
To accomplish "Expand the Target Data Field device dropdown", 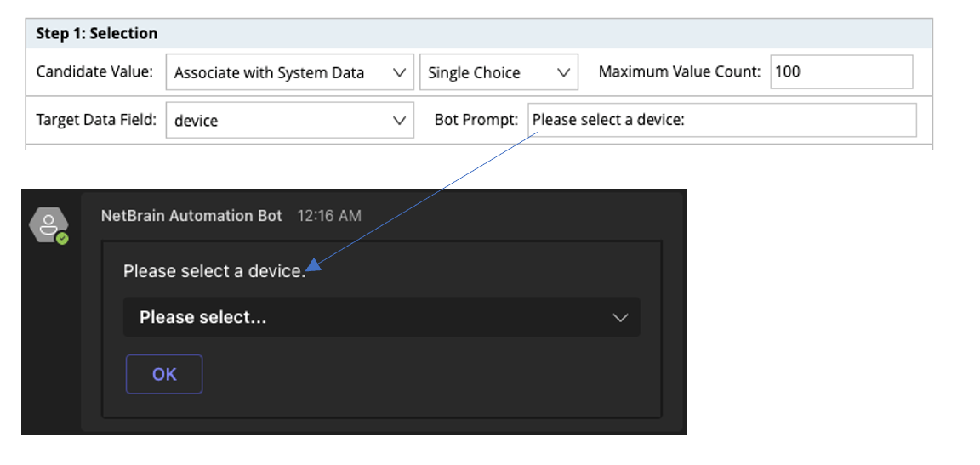I will coord(289,121).
